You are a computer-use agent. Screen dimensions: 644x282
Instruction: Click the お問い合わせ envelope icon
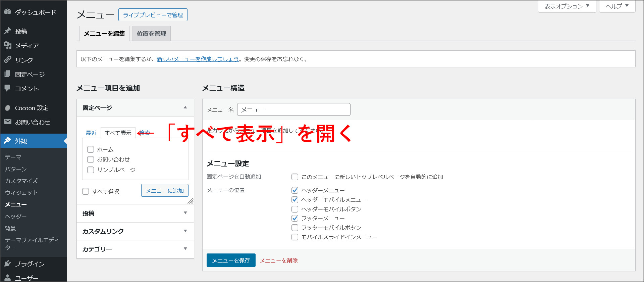(x=7, y=122)
